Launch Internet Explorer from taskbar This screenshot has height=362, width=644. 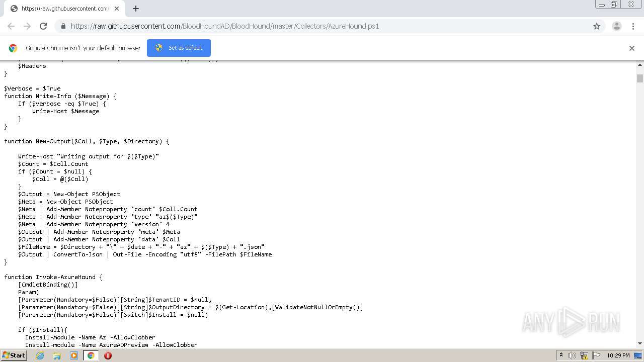(x=40, y=355)
